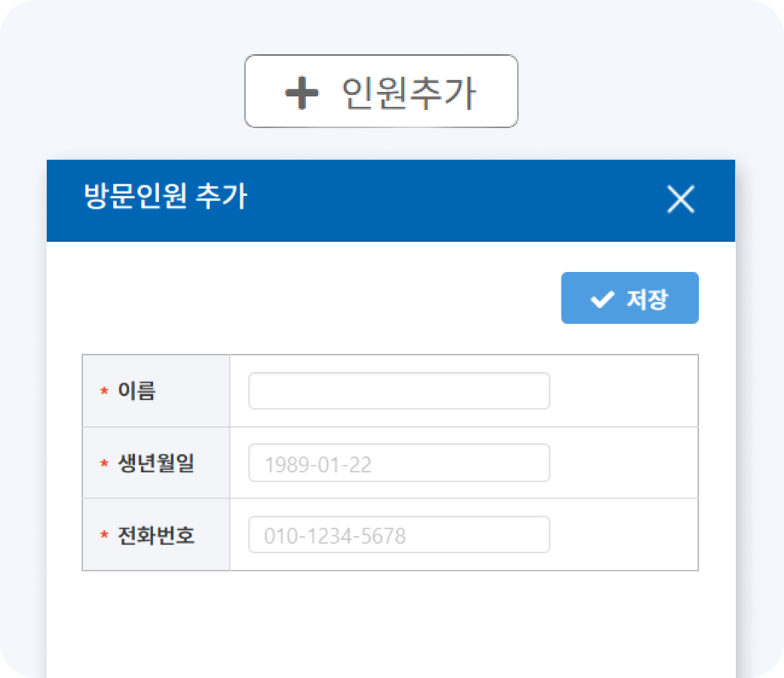The image size is (784, 678).
Task: Click the 방문인원 추가 dialog title
Action: pyautogui.click(x=165, y=198)
